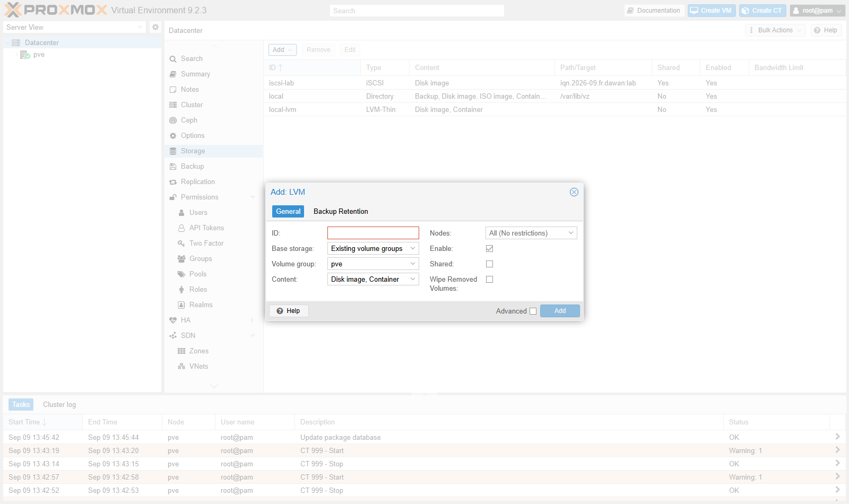Click the top Search box

(417, 11)
